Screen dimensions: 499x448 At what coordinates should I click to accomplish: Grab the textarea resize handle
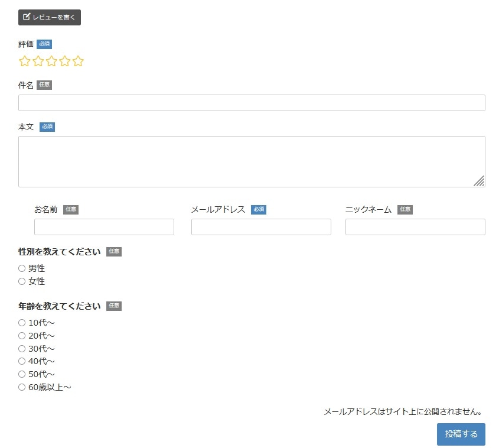tap(479, 181)
